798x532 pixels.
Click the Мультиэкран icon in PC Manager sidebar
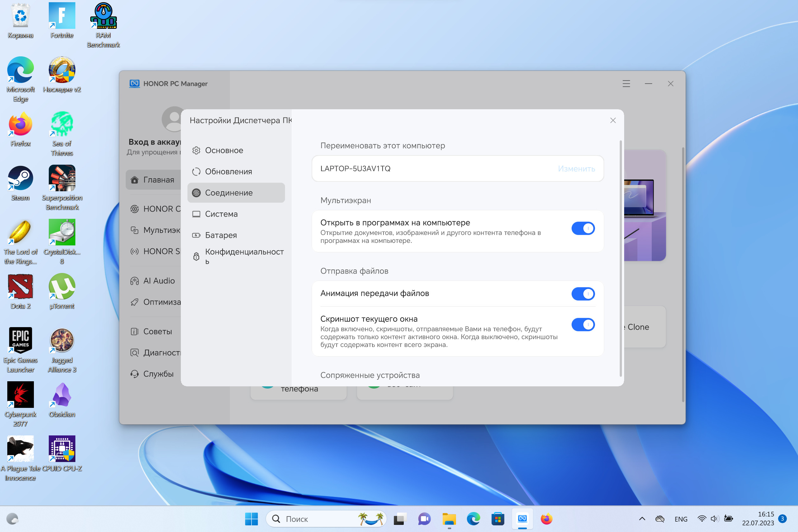134,230
